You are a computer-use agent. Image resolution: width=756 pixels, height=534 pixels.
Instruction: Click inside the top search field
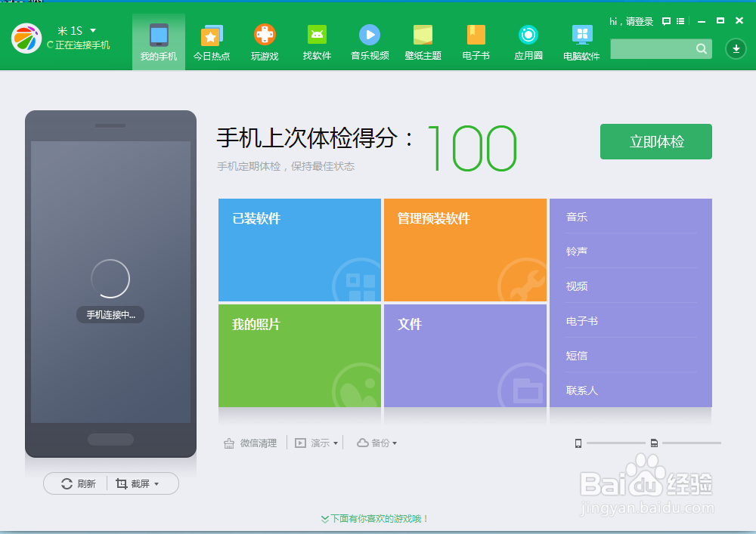[661, 48]
